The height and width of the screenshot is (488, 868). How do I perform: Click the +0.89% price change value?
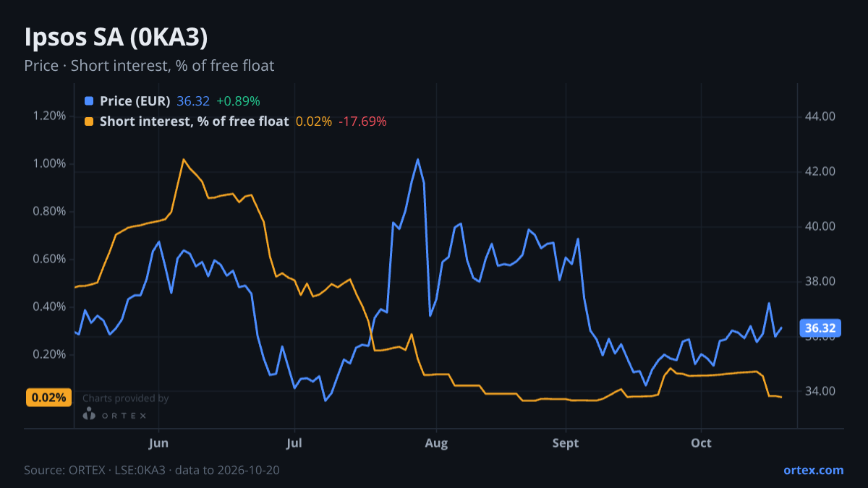[238, 101]
